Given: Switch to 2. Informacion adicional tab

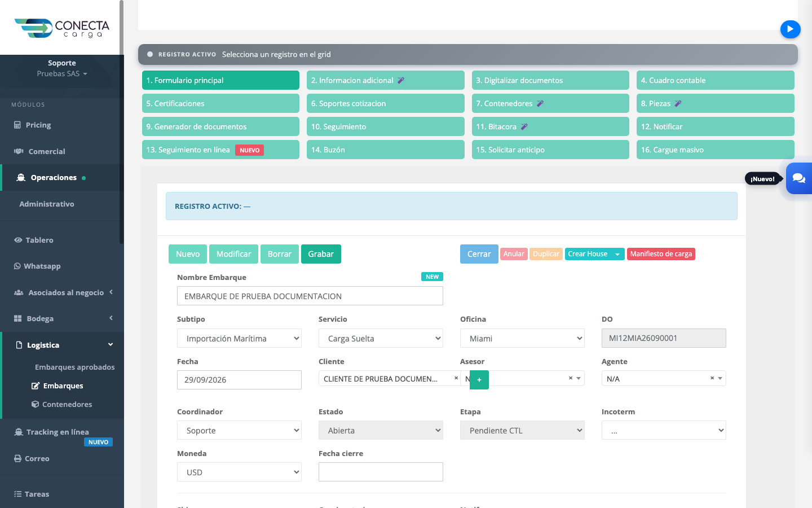Looking at the screenshot, I should point(386,80).
